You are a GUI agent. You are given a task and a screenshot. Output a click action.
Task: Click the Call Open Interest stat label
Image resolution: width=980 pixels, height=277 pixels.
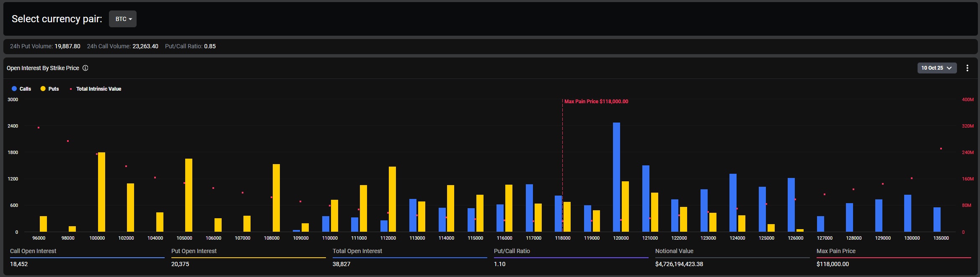click(x=33, y=251)
